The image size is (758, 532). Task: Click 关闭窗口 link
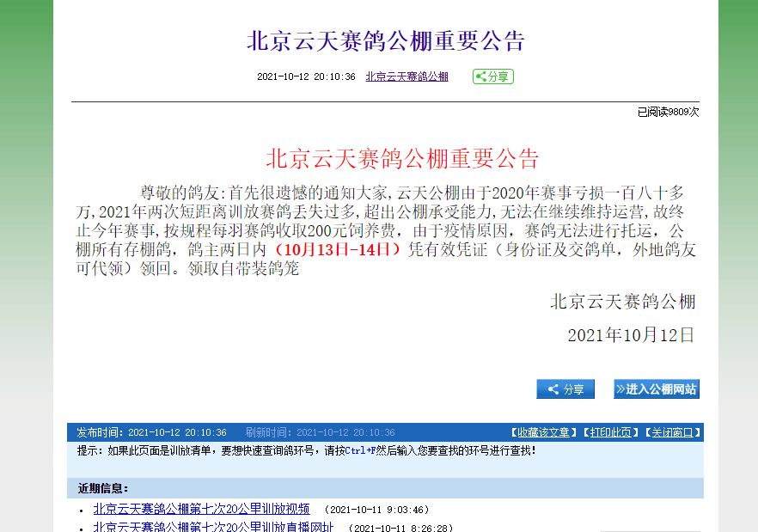click(x=672, y=432)
